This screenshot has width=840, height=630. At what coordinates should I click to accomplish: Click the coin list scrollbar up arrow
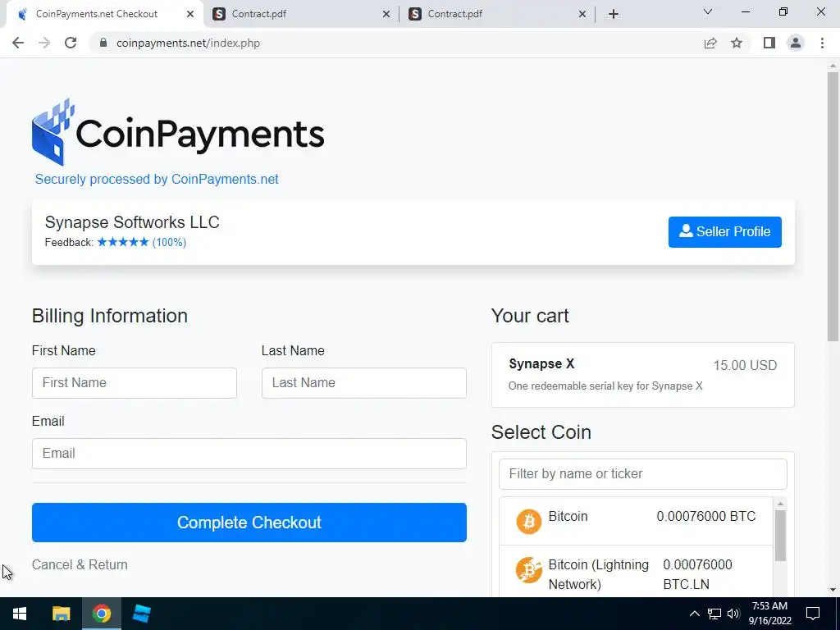click(x=781, y=504)
